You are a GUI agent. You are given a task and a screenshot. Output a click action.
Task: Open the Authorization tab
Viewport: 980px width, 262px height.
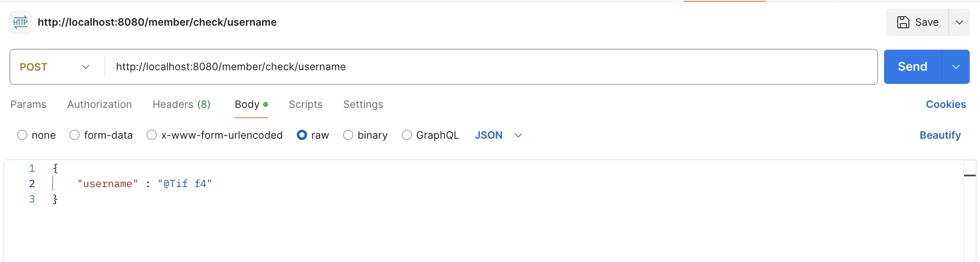pyautogui.click(x=99, y=104)
